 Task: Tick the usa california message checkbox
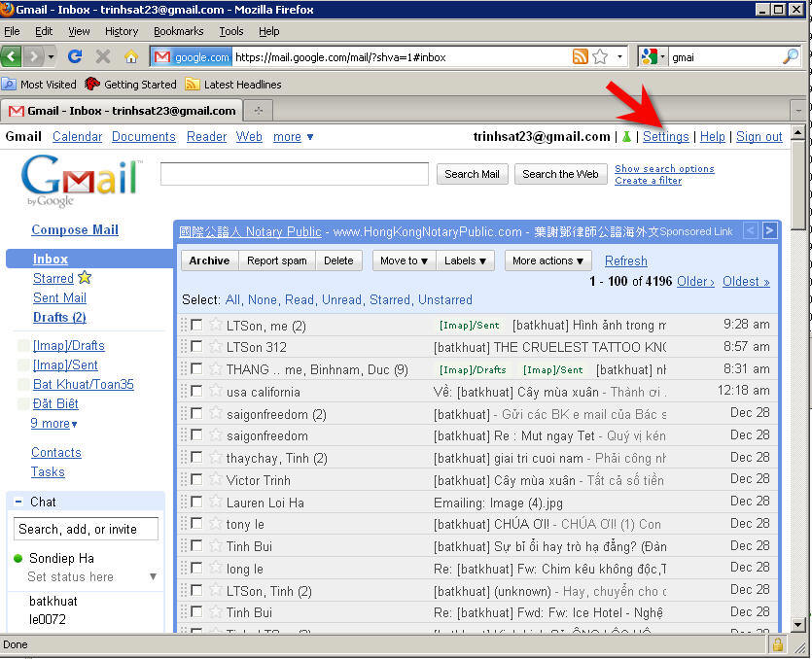point(196,391)
